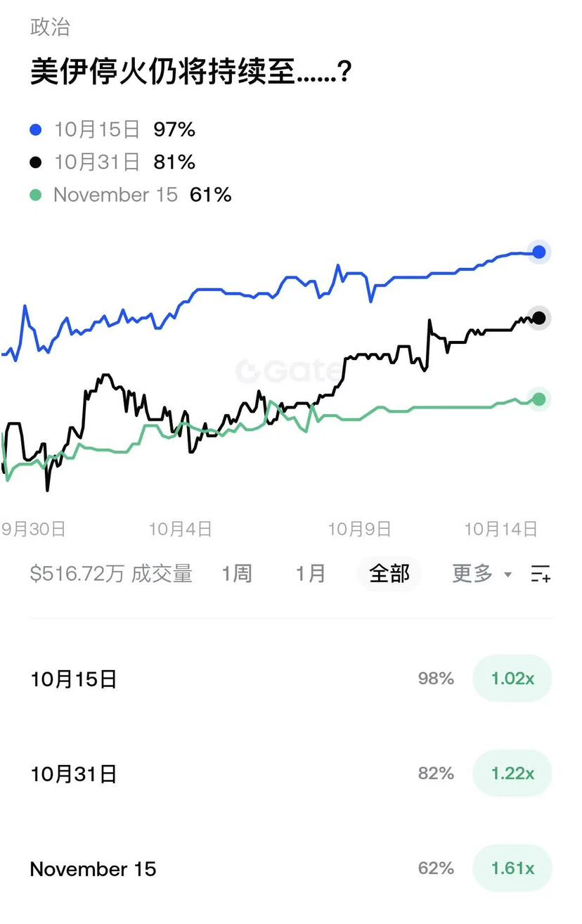The image size is (582, 924).
Task: Open the chart settings icon beside 更多
Action: 541,574
